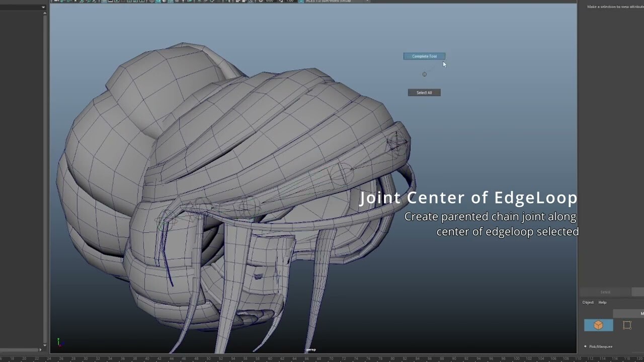Open the Object menu in tool settings
Screen dimensions: 644x362
[588, 302]
